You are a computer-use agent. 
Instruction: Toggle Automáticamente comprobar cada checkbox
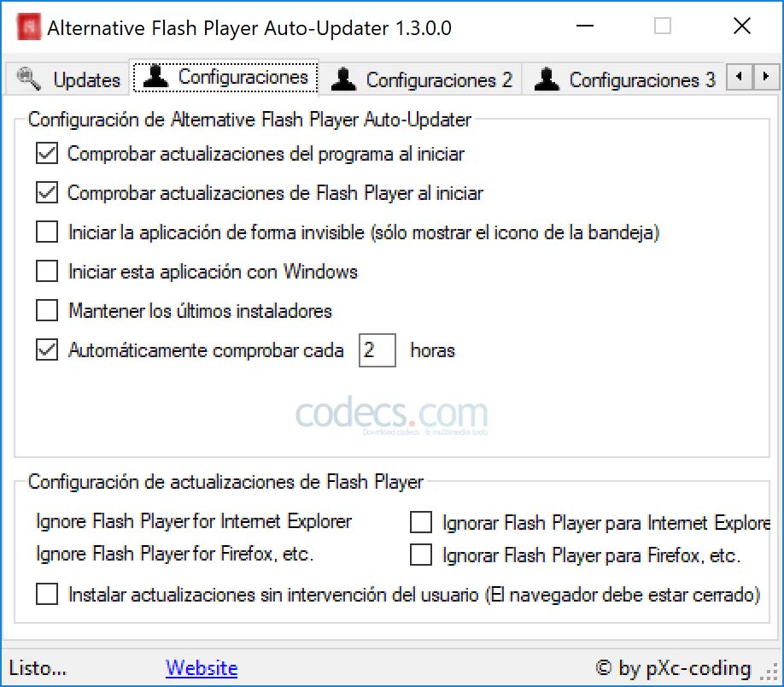[x=47, y=349]
